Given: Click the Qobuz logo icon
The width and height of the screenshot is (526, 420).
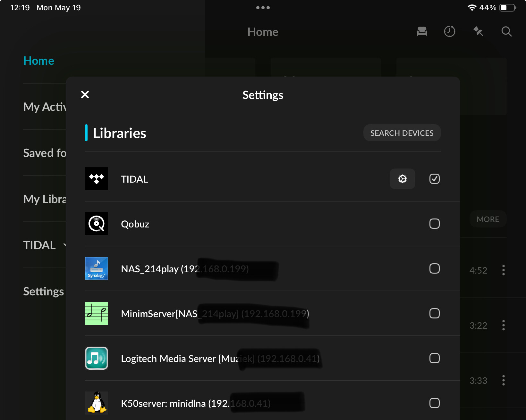Looking at the screenshot, I should pyautogui.click(x=97, y=224).
